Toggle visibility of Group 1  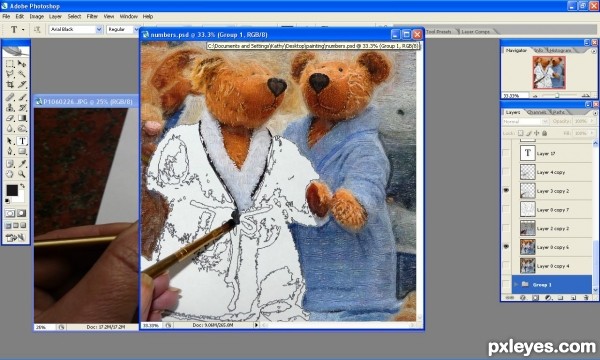506,284
